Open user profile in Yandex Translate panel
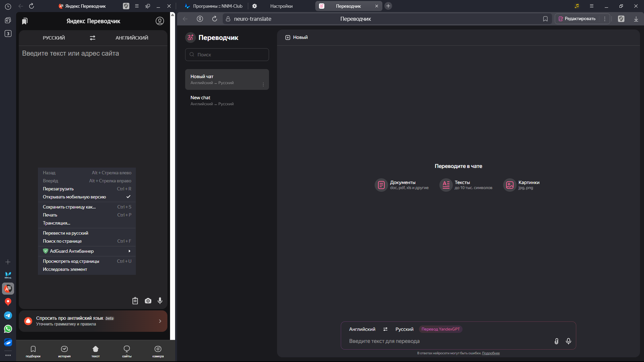The height and width of the screenshot is (362, 644). pos(160,21)
